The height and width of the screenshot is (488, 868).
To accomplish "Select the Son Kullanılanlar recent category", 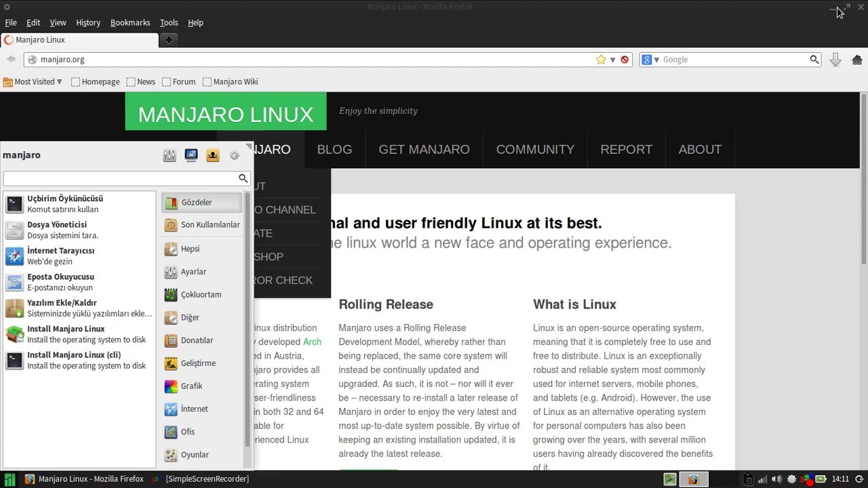I will 201,225.
